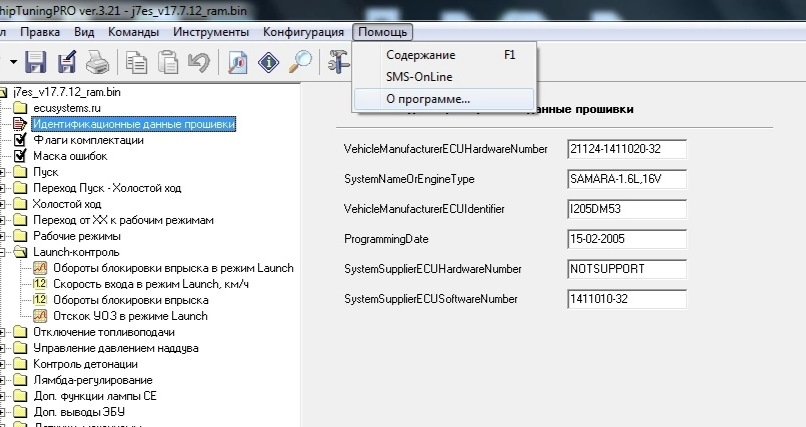Click the SystemSupplierECUSoftwareNumber field 1411010-32
806x427 pixels.
coord(627,299)
